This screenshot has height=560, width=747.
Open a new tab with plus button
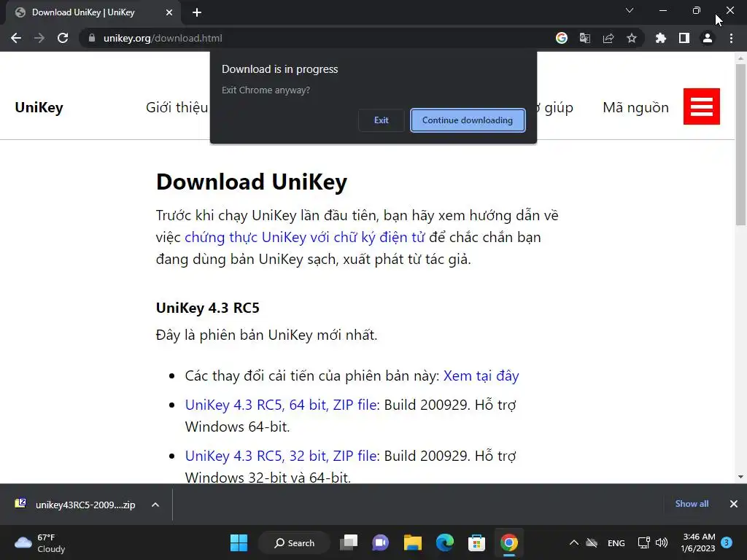(197, 12)
